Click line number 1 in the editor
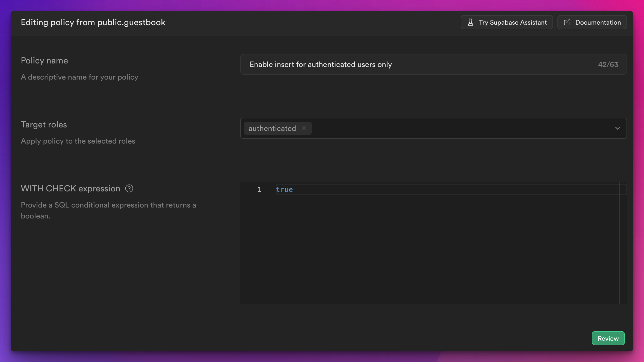644x362 pixels. click(259, 189)
